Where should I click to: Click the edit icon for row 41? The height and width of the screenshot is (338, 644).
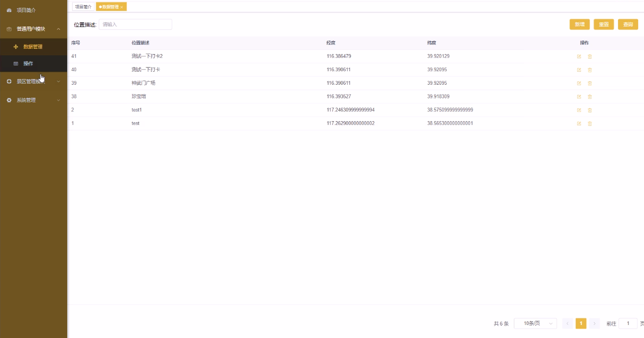coord(579,56)
